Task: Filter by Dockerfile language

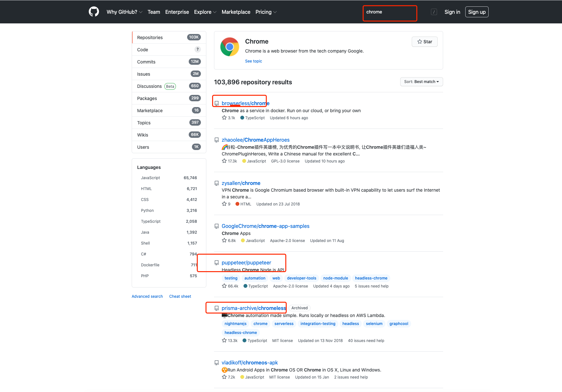Action: (169, 265)
